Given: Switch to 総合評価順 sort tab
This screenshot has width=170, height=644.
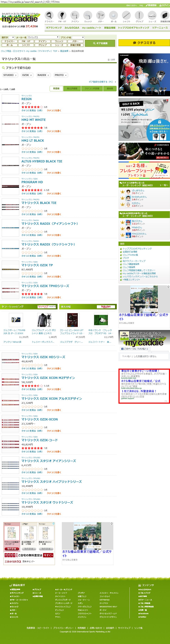Looking at the screenshot, I should 72,88.
